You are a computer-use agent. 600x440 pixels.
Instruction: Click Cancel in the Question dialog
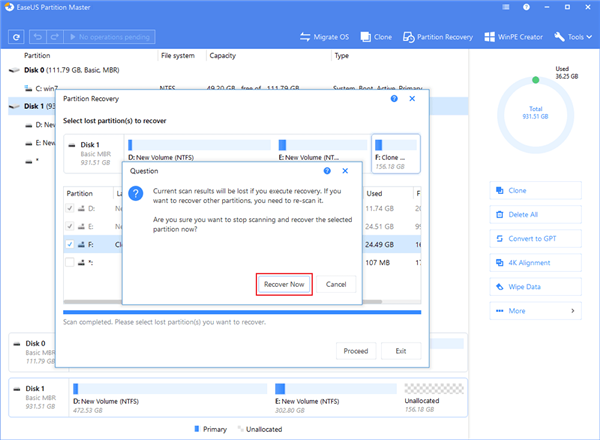coord(336,284)
